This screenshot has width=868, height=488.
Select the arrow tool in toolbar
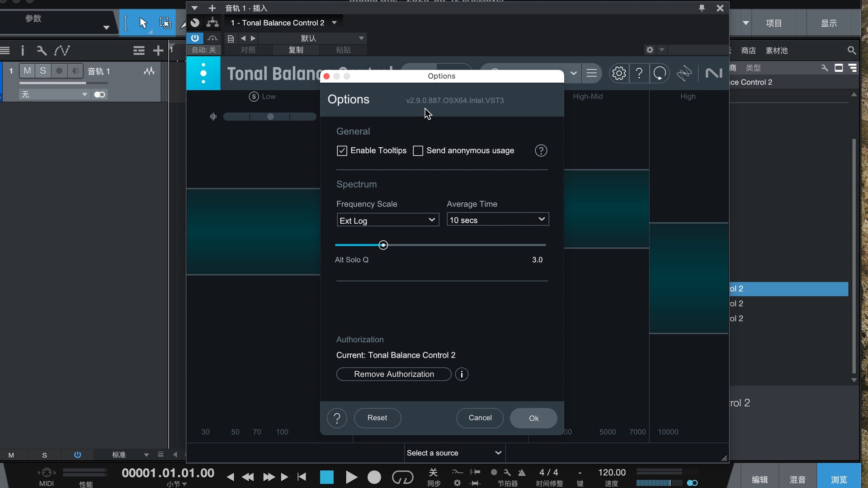(x=143, y=23)
